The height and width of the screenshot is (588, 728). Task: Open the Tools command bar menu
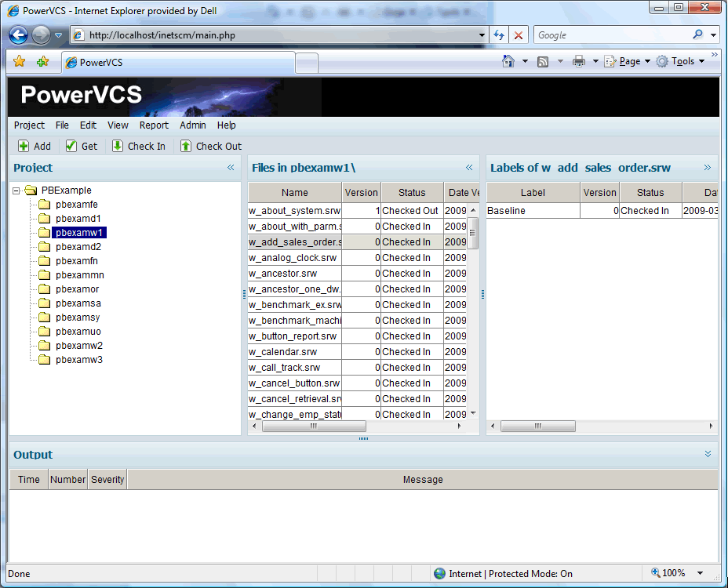[x=681, y=61]
